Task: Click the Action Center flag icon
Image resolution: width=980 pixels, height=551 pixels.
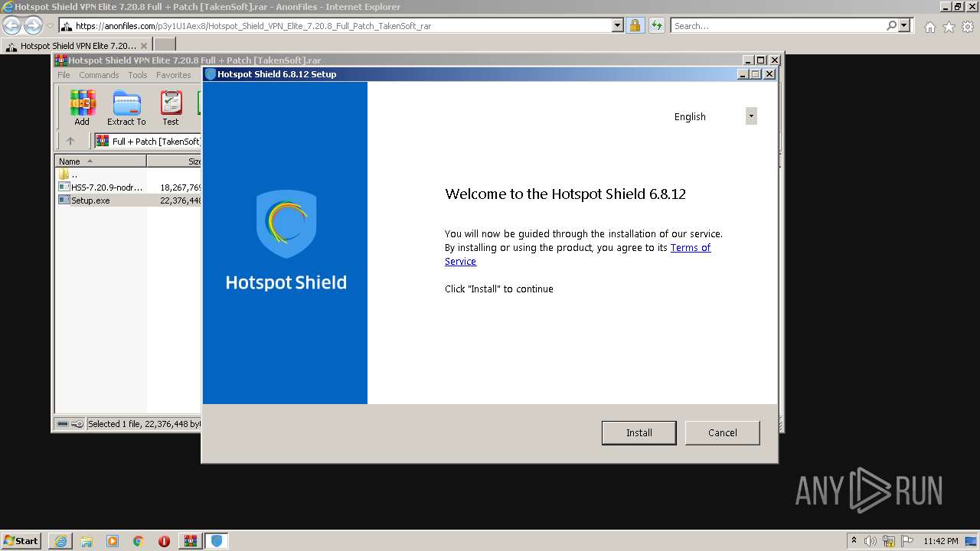Action: tap(906, 541)
